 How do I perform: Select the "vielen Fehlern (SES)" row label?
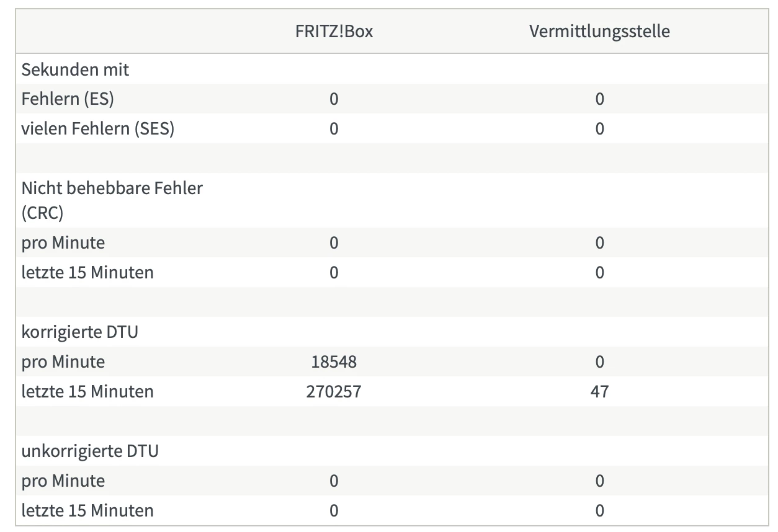(97, 129)
